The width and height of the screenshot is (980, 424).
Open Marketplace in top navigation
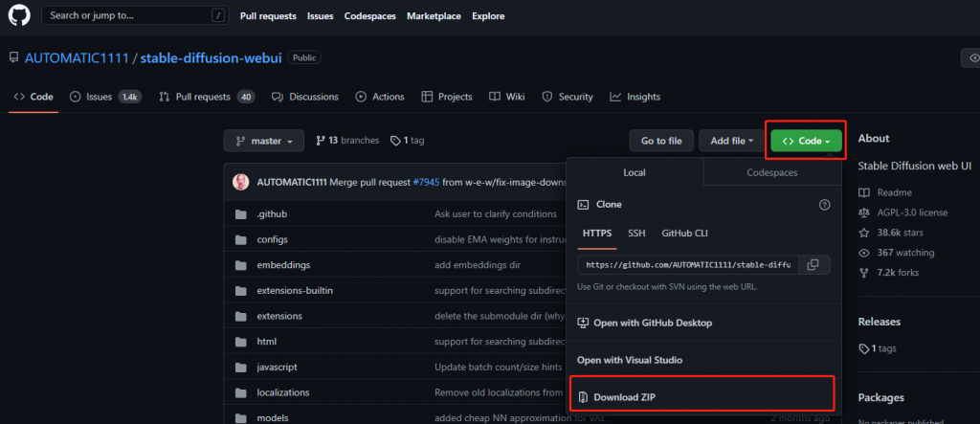pyautogui.click(x=434, y=16)
